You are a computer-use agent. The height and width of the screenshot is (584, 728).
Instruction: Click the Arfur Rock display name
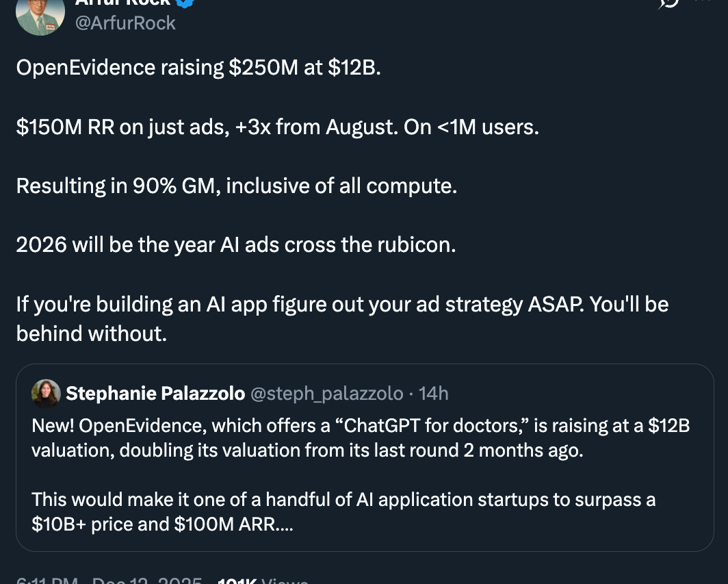[122, 2]
